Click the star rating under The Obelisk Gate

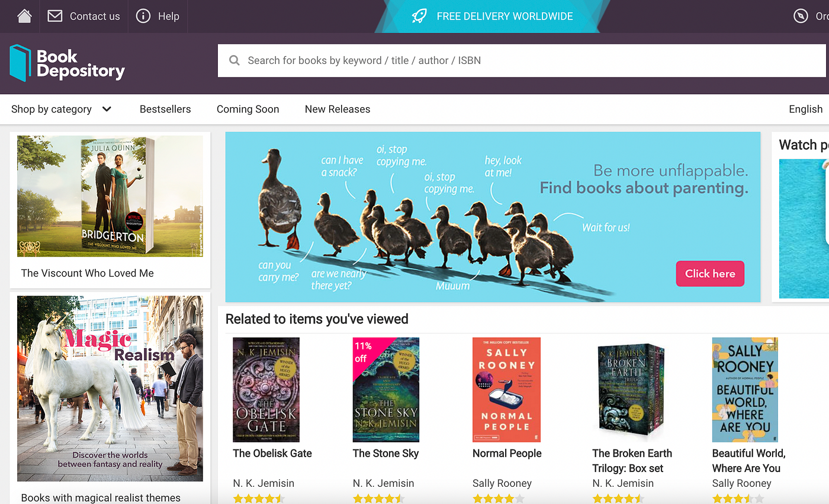point(259,498)
